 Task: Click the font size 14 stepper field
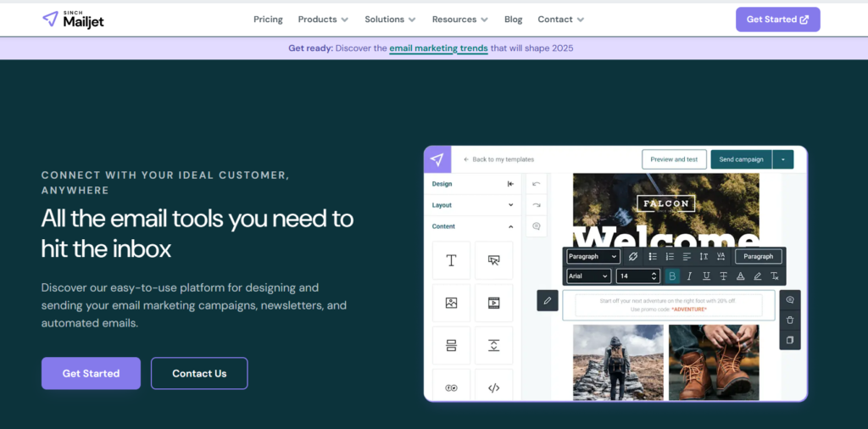[637, 276]
